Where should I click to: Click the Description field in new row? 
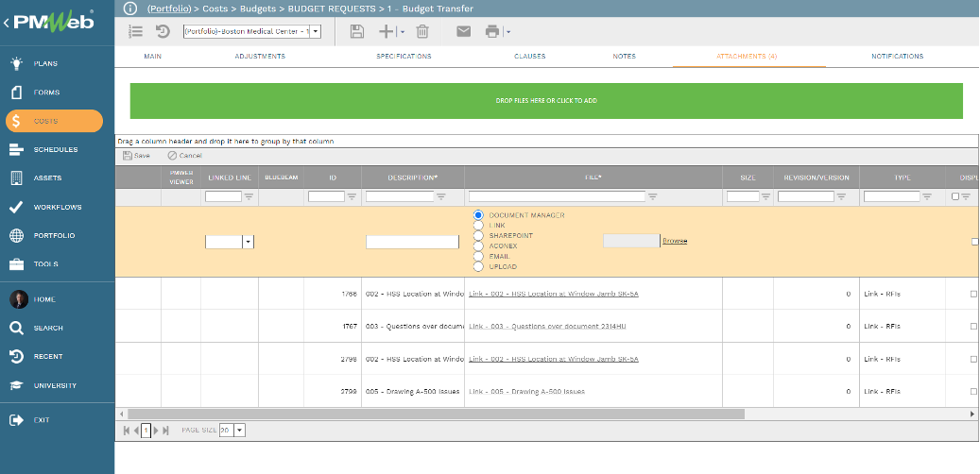click(x=412, y=242)
